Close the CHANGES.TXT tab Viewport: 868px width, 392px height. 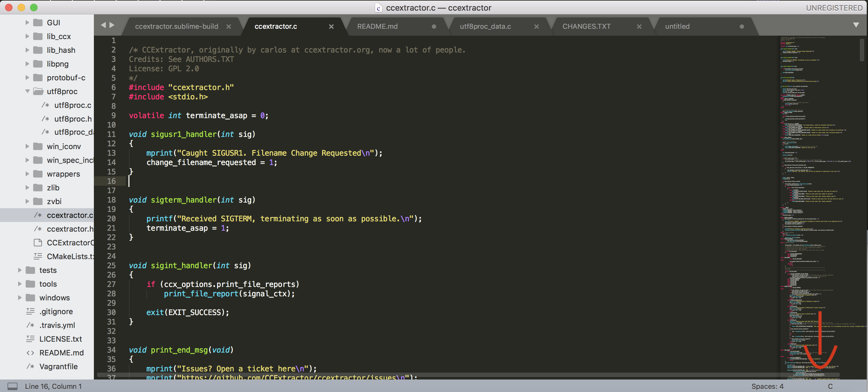click(639, 27)
